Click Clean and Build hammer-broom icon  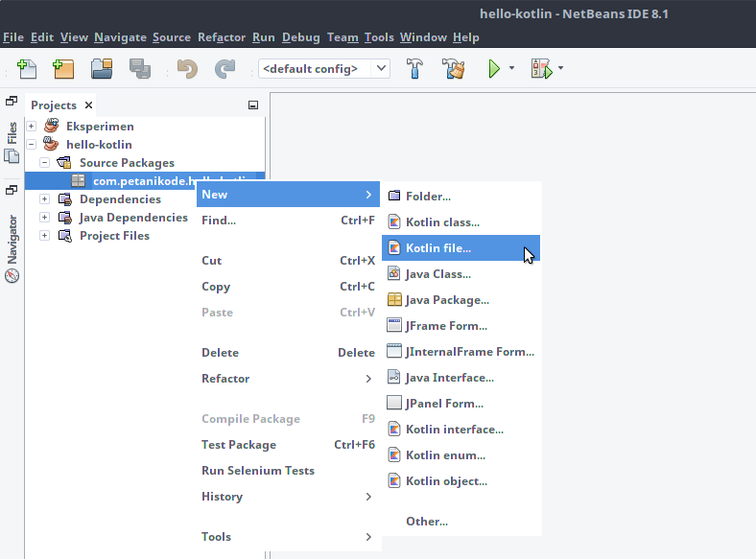[453, 68]
